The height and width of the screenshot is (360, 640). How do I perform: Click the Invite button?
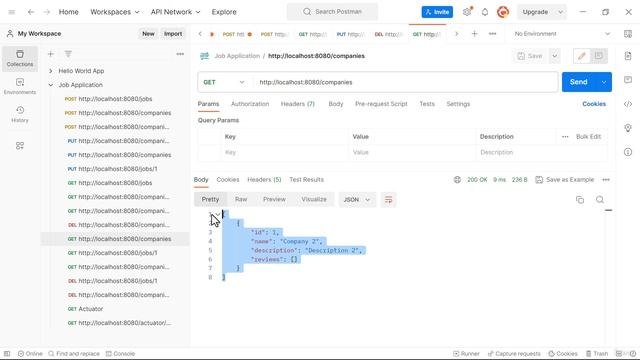[437, 12]
